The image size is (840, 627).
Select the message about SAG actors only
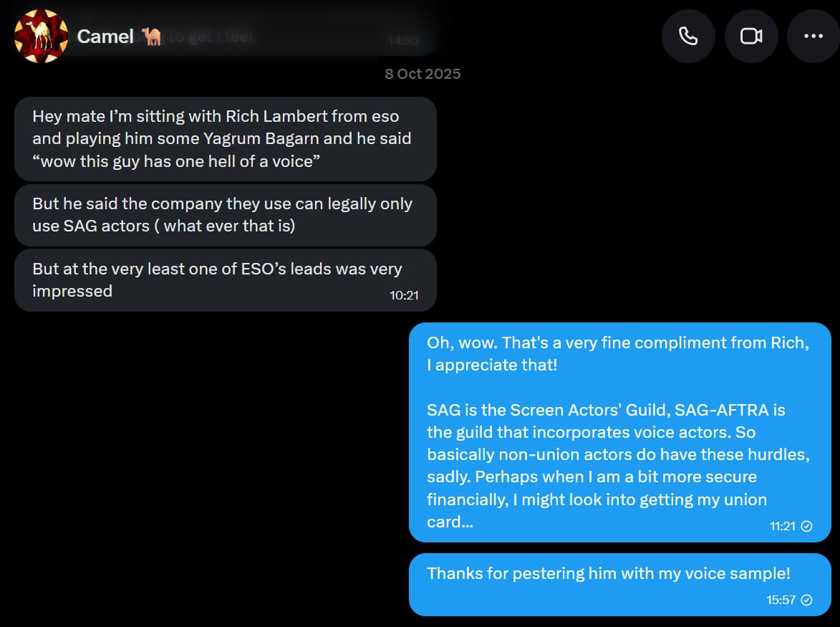click(222, 214)
